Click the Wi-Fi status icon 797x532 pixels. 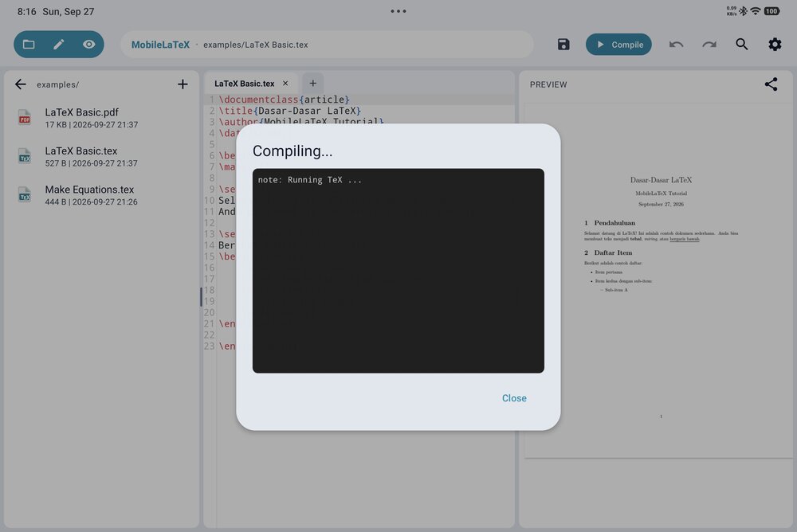point(756,11)
